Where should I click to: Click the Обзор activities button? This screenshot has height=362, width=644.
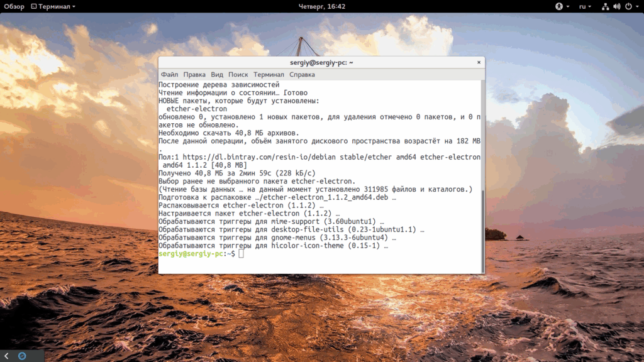pos(14,6)
